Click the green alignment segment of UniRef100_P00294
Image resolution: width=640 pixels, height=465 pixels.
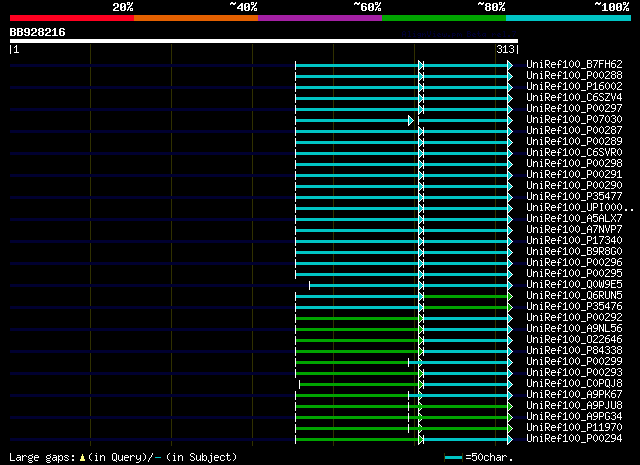(x=357, y=440)
